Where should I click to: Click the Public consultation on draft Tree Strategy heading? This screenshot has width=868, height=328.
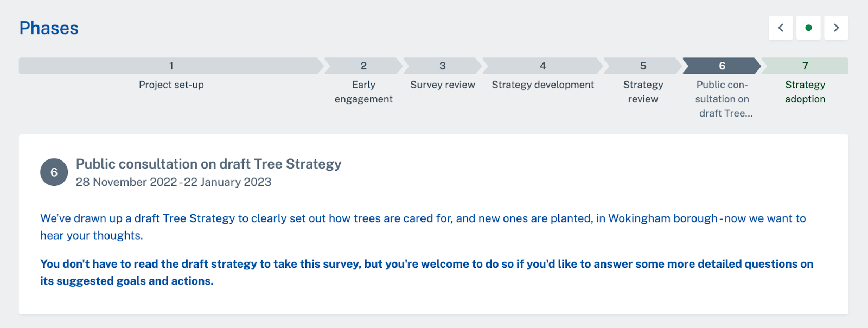[208, 164]
